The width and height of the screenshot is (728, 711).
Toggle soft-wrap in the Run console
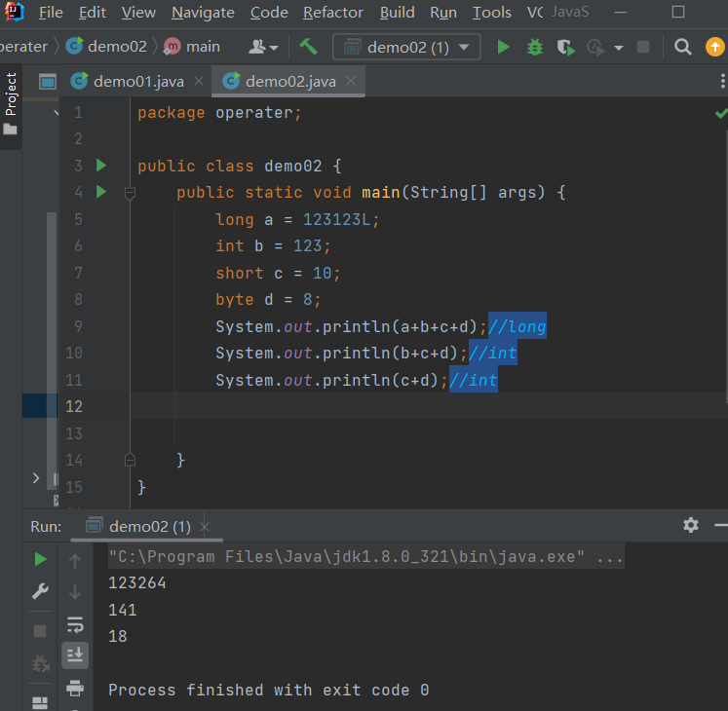[x=75, y=624]
